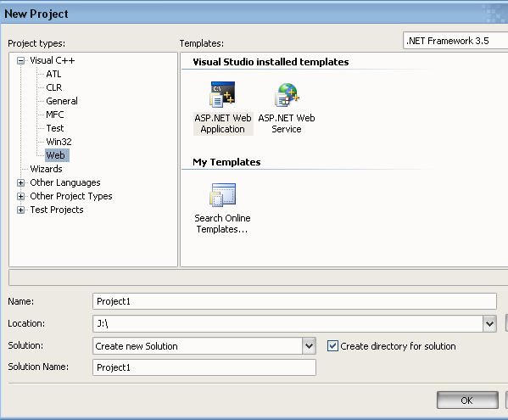Expand the Other Languages node

pyautogui.click(x=20, y=182)
